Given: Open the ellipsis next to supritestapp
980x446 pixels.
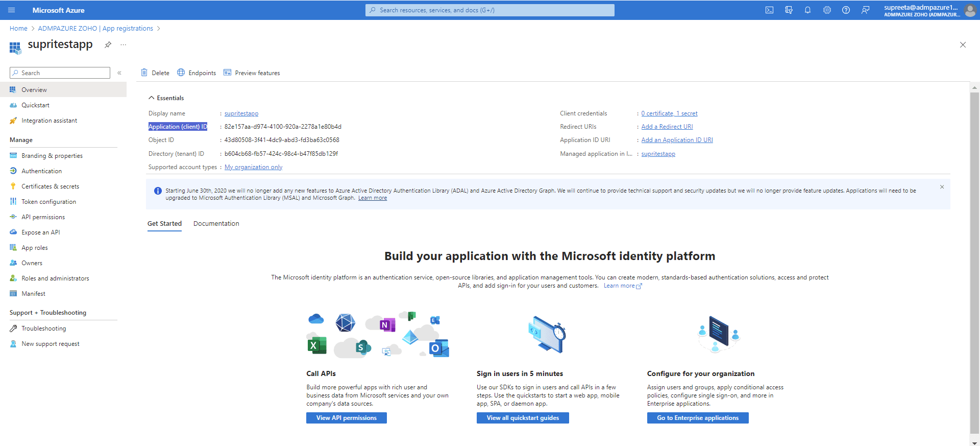Looking at the screenshot, I should tap(123, 45).
